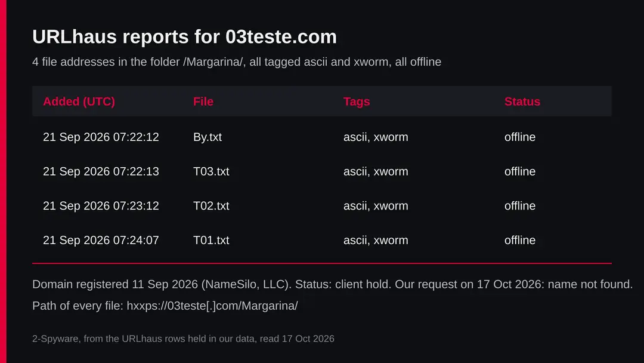The height and width of the screenshot is (363, 644).
Task: Click the 07:22:13 timestamp cell
Action: [101, 171]
